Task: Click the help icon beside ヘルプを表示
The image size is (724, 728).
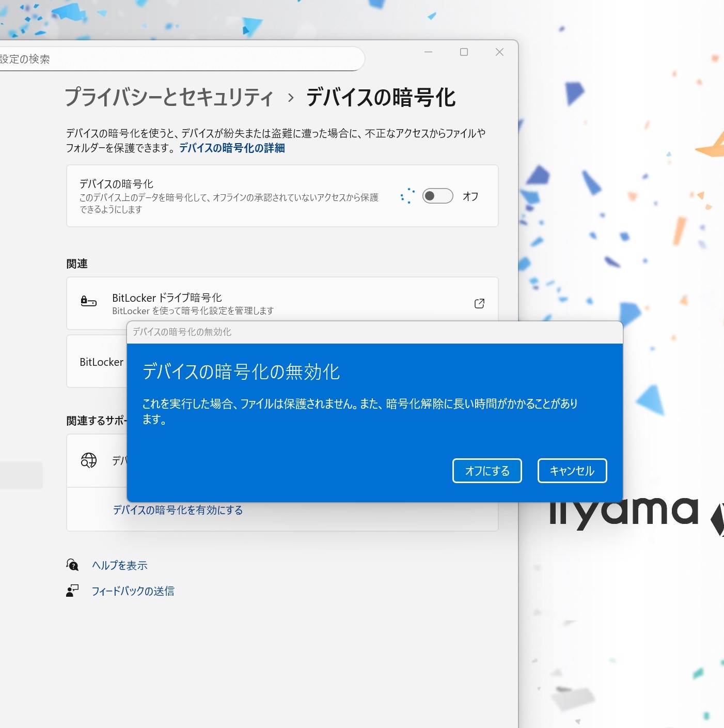Action: [73, 565]
